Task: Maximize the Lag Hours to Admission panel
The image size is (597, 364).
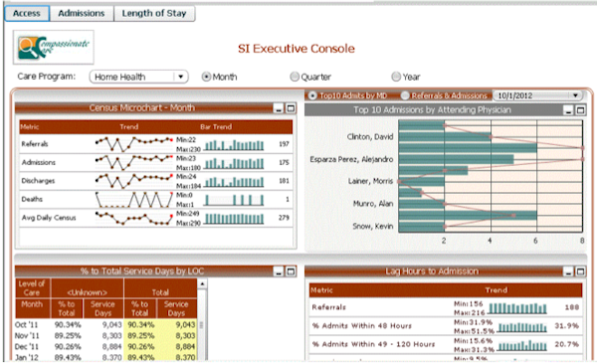Action: tap(580, 272)
